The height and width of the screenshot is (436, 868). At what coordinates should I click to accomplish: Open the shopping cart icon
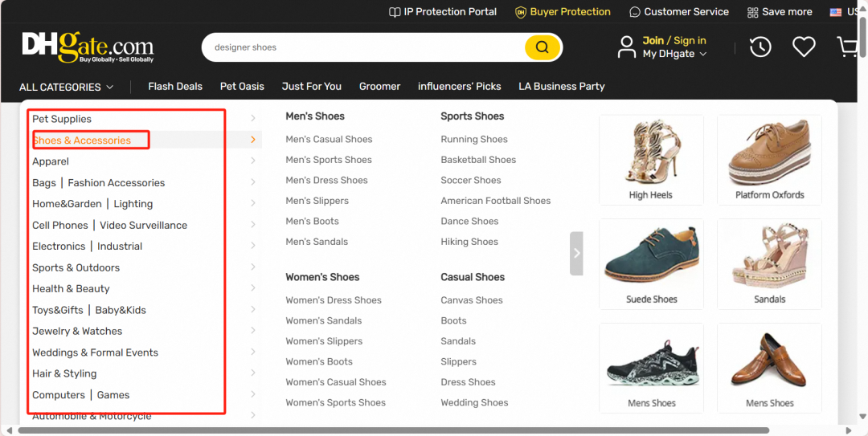(x=849, y=47)
